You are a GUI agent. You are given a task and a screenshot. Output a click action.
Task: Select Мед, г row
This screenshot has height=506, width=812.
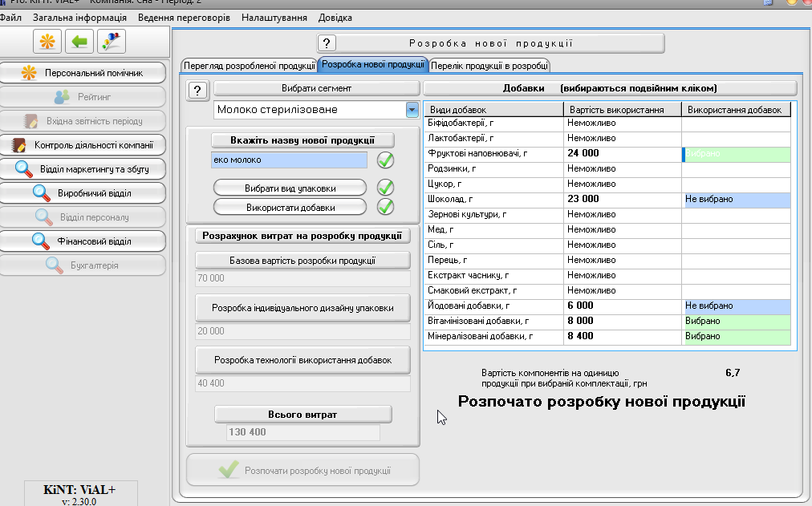click(608, 229)
